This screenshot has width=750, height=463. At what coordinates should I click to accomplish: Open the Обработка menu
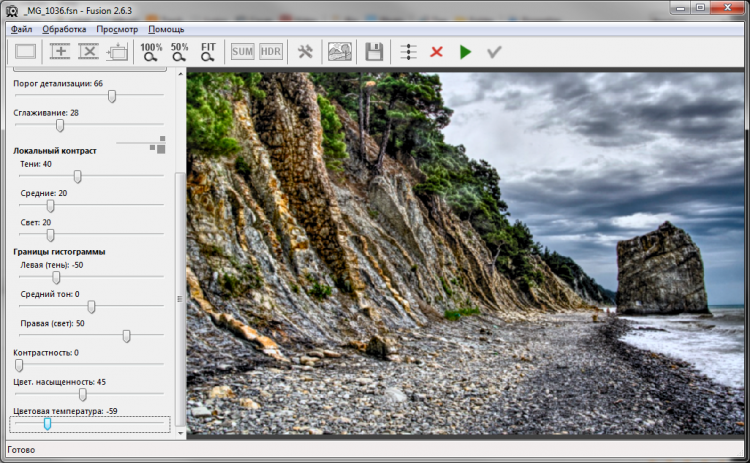pos(64,29)
